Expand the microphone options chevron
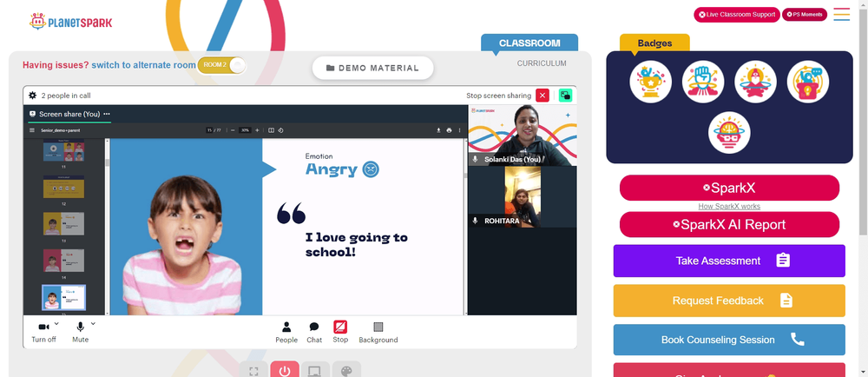 [93, 324]
